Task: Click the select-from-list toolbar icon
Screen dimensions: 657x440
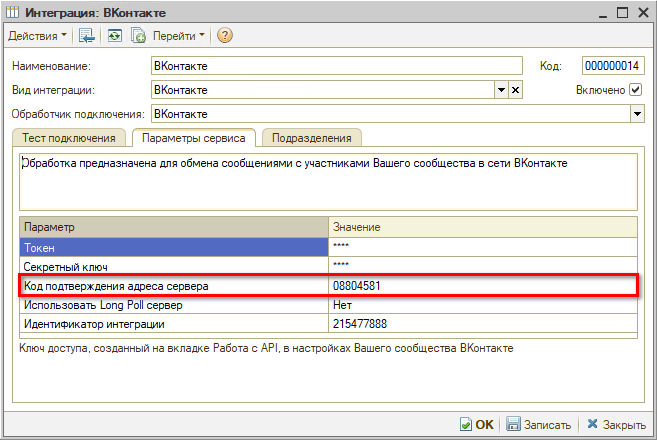Action: click(87, 36)
